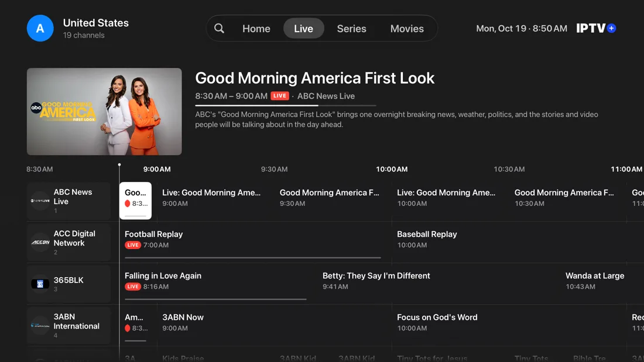644x362 pixels.
Task: Choose the 3ABN International channel name
Action: coord(76,322)
